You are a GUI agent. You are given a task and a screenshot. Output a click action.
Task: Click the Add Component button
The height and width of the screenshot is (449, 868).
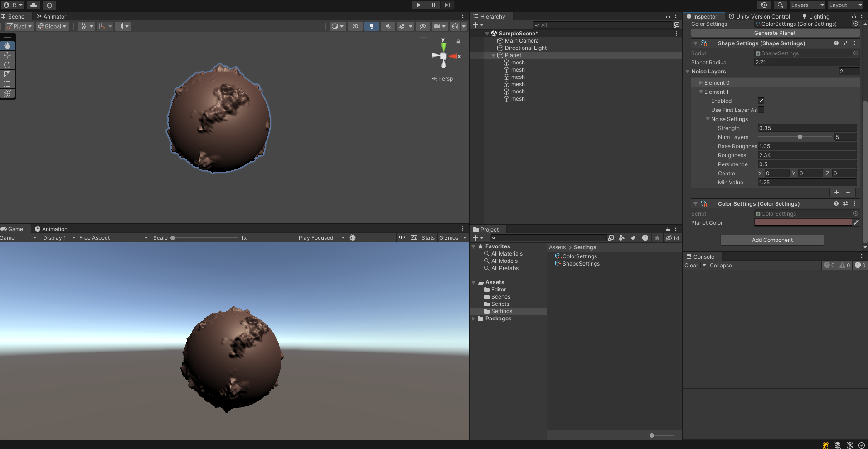click(772, 240)
